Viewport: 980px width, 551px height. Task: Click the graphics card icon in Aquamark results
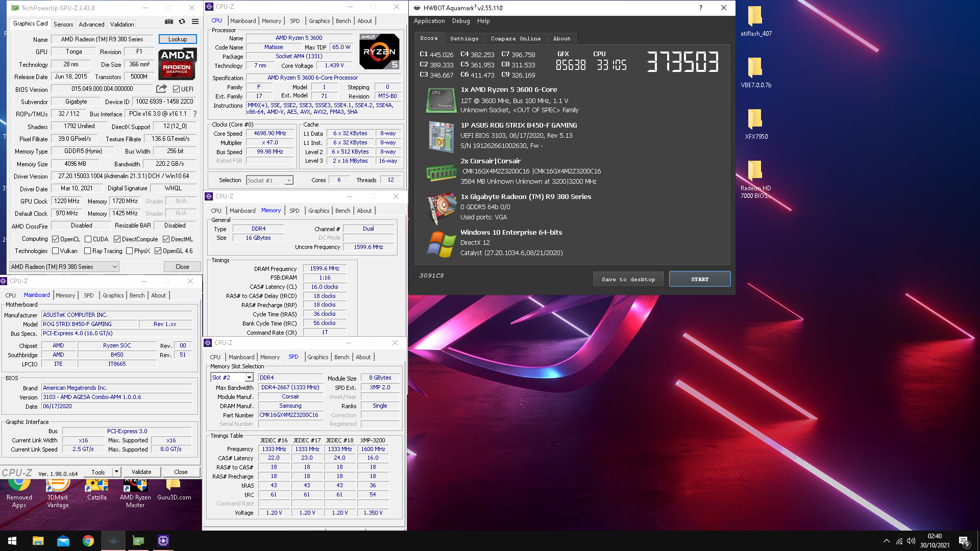[442, 208]
